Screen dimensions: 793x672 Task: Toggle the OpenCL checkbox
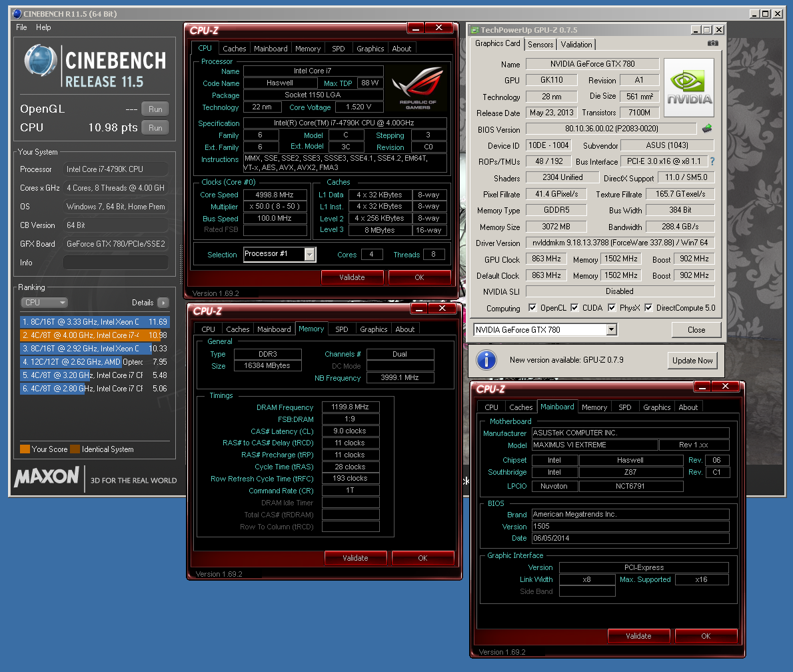pos(532,307)
